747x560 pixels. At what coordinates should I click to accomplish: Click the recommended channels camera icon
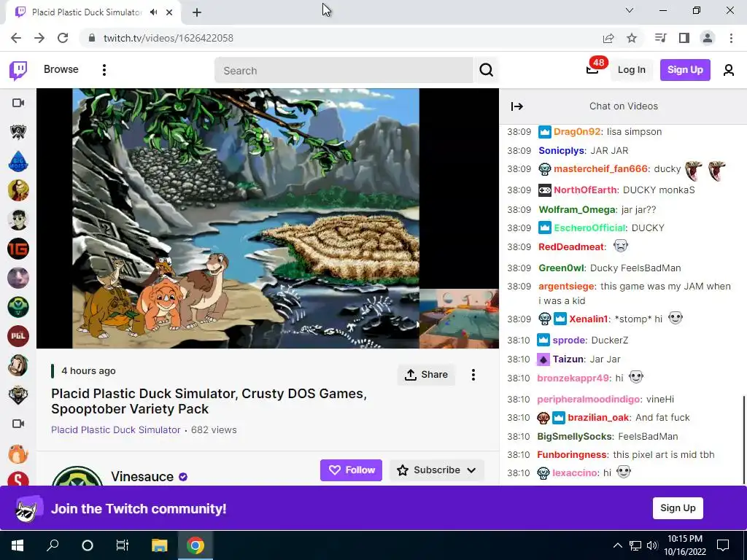click(x=18, y=424)
